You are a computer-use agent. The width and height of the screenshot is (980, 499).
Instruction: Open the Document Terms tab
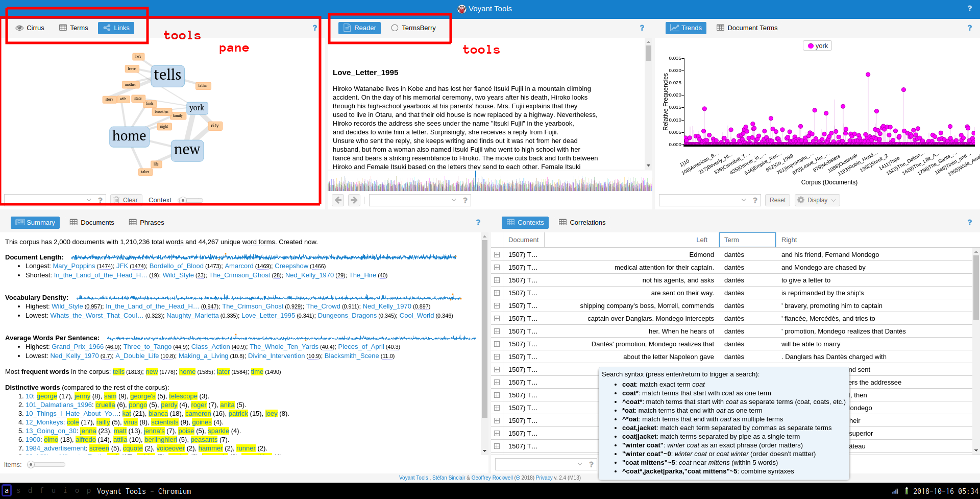[747, 28]
